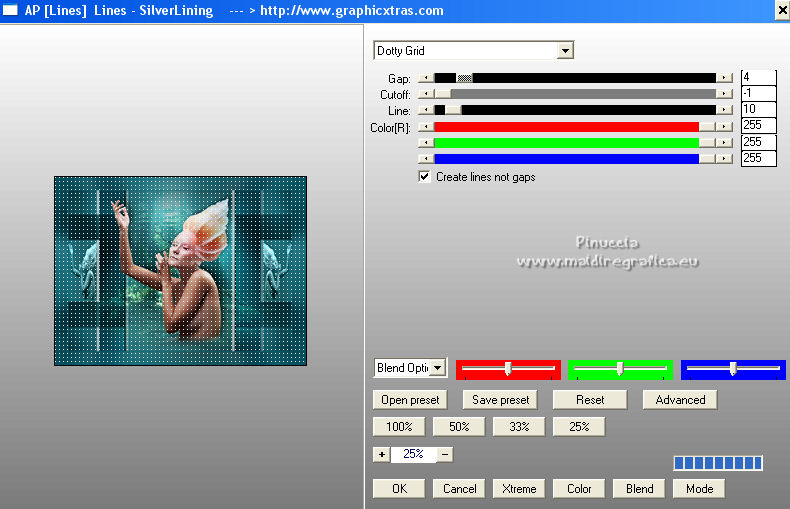
Task: Adjust the blue blend slider
Action: tap(733, 369)
